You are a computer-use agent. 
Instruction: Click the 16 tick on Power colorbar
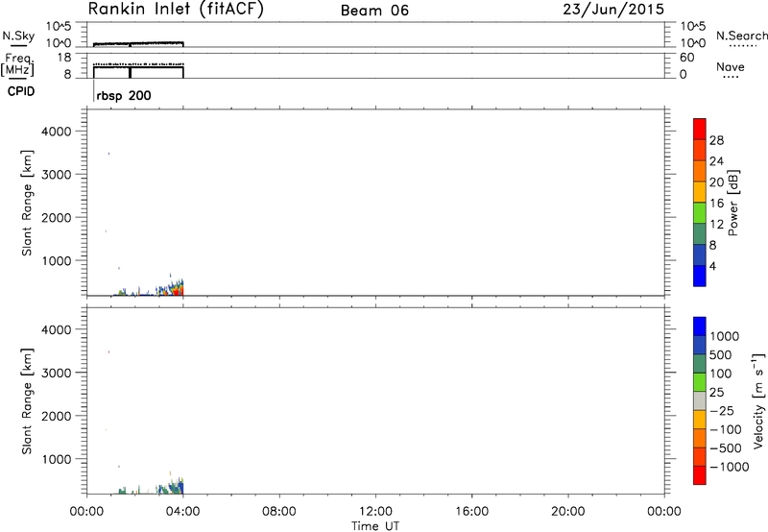[716, 204]
